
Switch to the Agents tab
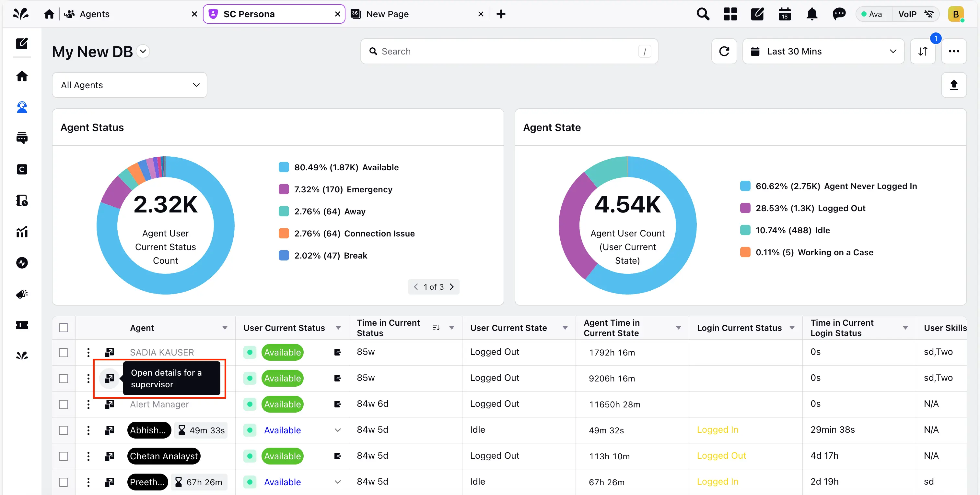coord(95,14)
